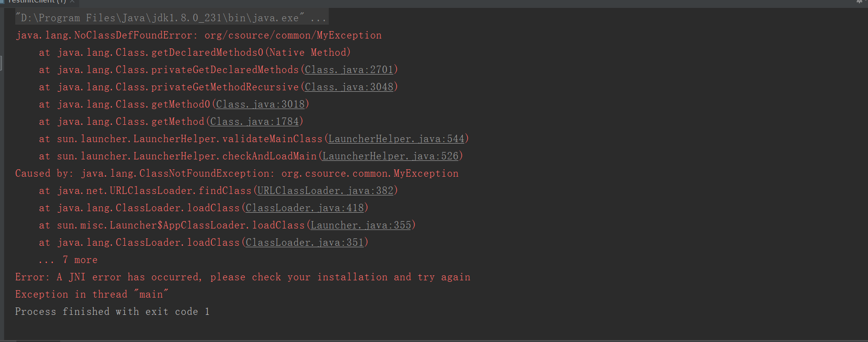
Task: Select the TestInitClient (1) run tab
Action: pyautogui.click(x=37, y=1)
